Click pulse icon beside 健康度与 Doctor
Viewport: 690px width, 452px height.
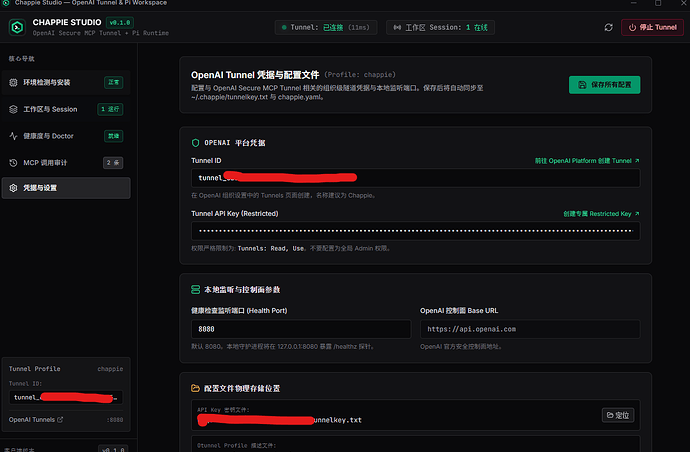[13, 136]
